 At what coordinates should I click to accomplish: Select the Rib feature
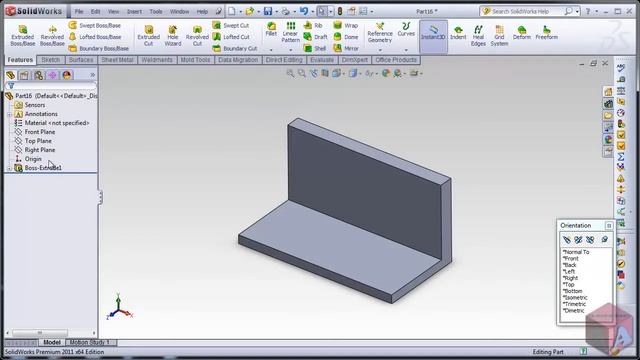(313, 25)
